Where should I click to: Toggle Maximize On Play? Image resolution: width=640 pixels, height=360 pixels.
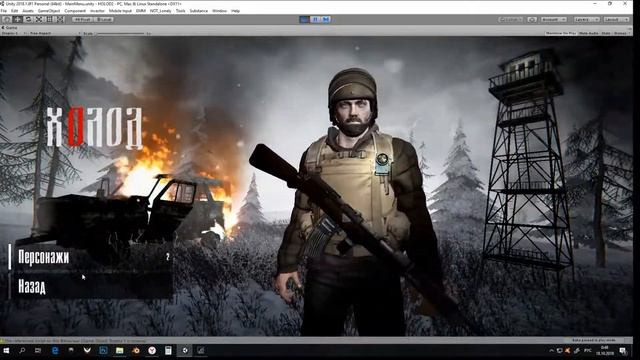pyautogui.click(x=560, y=33)
